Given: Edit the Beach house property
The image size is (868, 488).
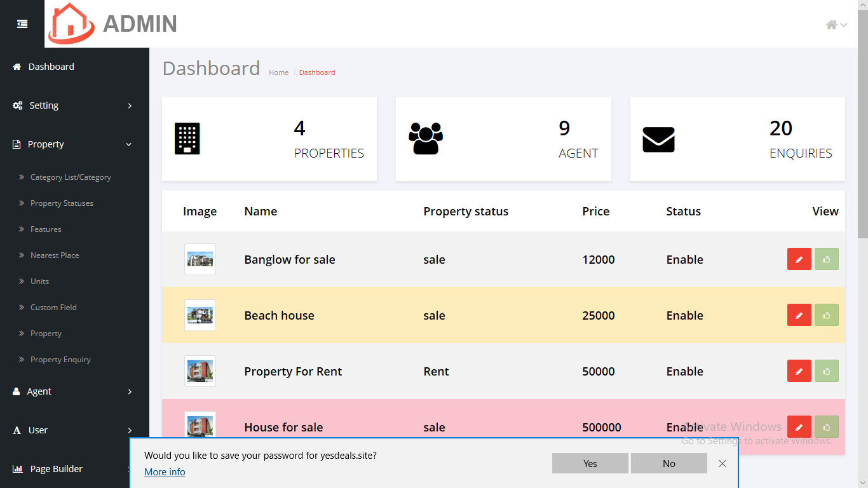Looking at the screenshot, I should click(799, 315).
